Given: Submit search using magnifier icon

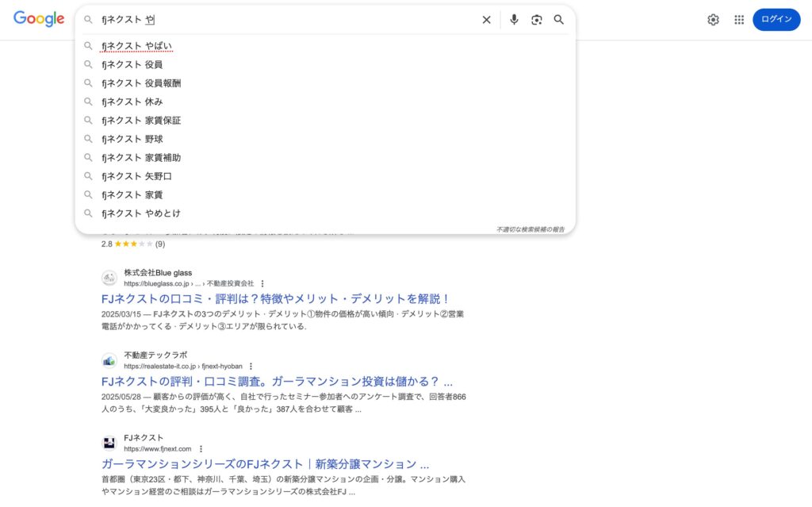Looking at the screenshot, I should pos(559,20).
